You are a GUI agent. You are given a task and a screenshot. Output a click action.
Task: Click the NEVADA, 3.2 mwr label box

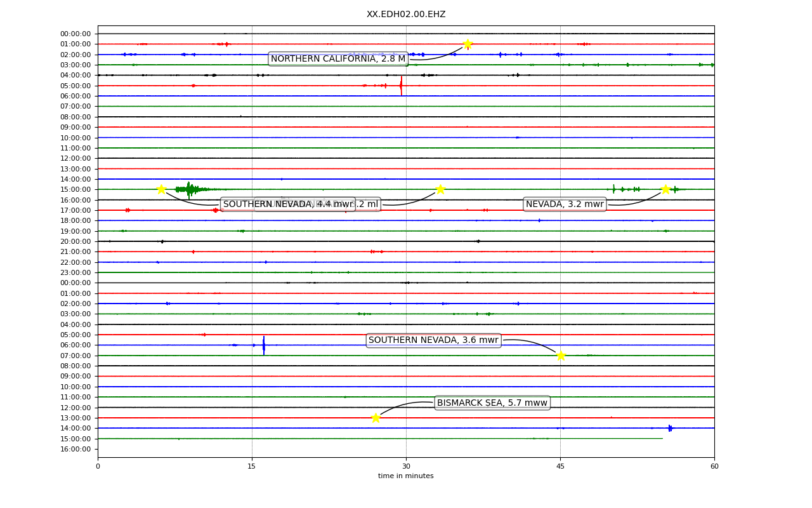click(565, 204)
